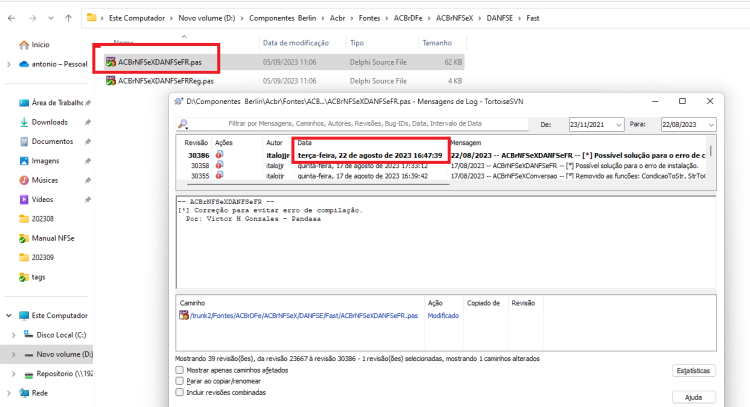
Task: Maximize the TortoiseSVN log window
Action: [682, 101]
